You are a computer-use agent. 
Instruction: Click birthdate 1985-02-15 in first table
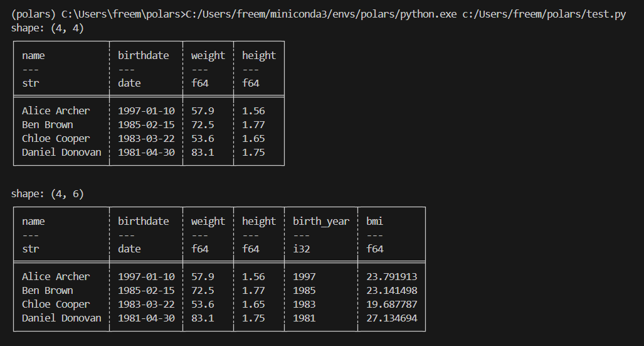[146, 125]
